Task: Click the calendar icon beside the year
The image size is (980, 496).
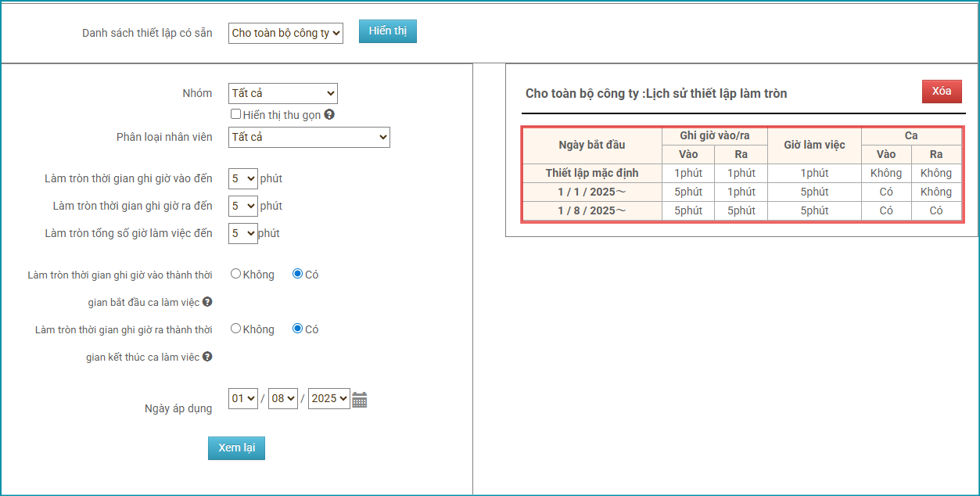Action: click(x=359, y=400)
